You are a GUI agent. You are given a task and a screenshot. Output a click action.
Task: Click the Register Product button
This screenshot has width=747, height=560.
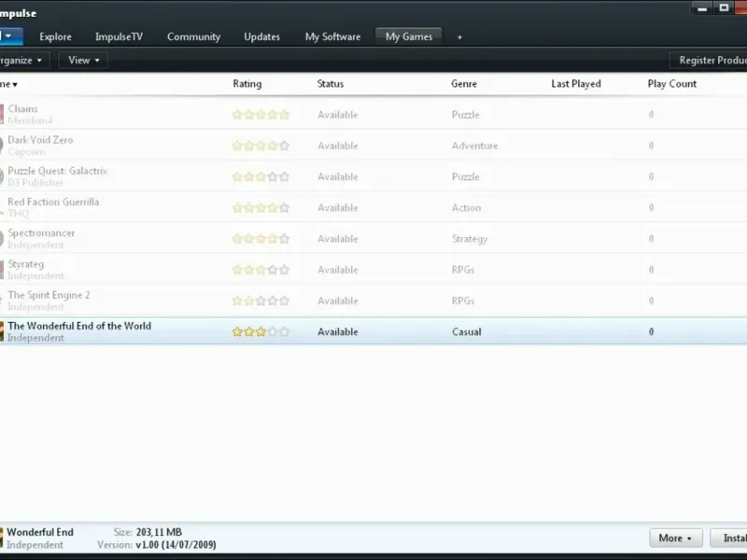coord(710,61)
